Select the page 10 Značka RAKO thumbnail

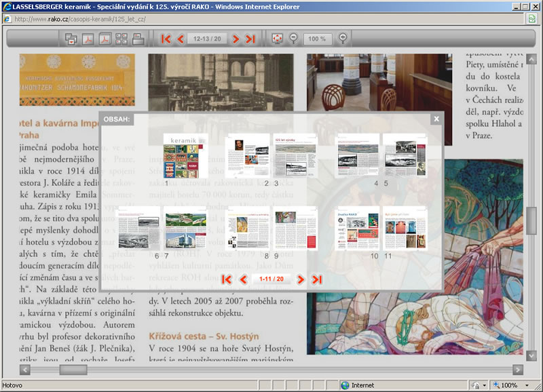click(358, 229)
